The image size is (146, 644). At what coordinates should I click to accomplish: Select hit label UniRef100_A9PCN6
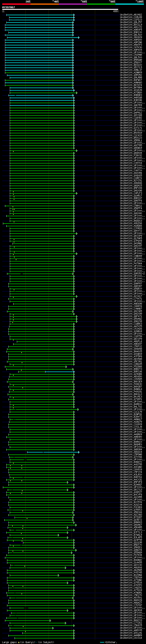[131, 42]
